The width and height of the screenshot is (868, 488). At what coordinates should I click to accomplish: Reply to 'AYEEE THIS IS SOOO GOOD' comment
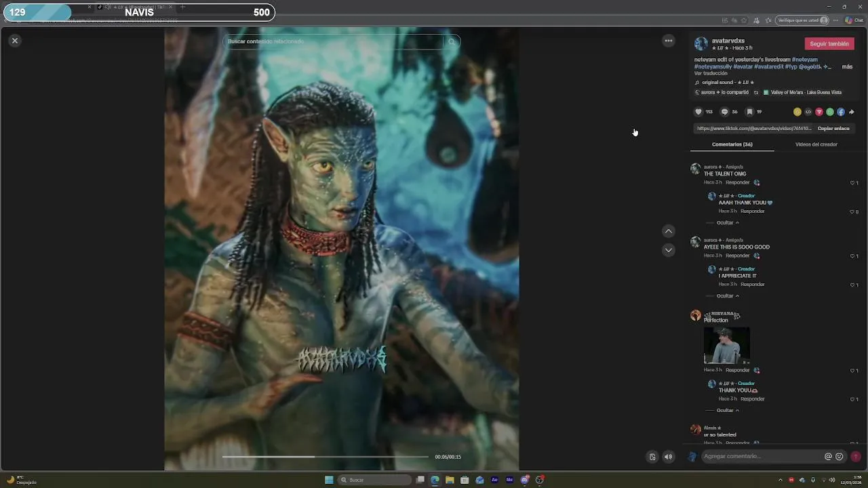737,256
